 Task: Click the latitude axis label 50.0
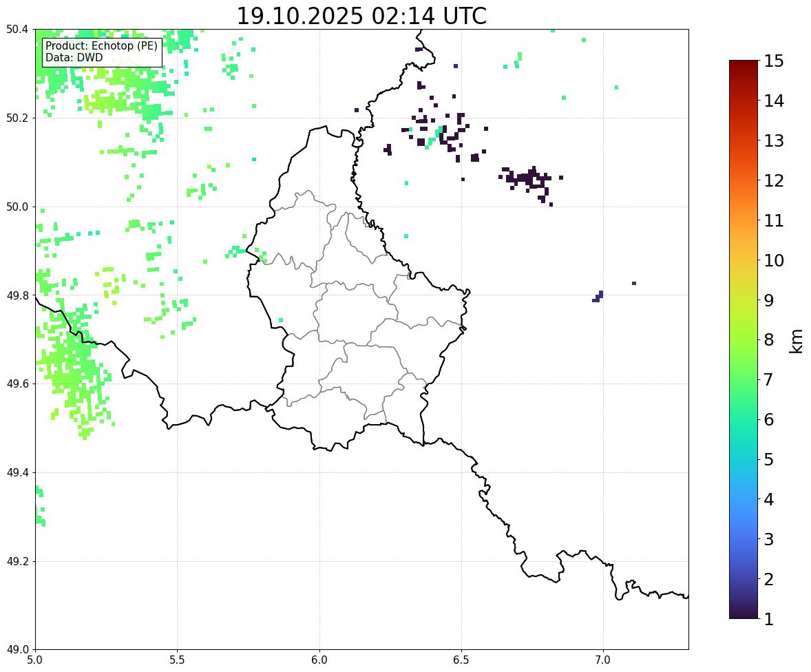17,207
